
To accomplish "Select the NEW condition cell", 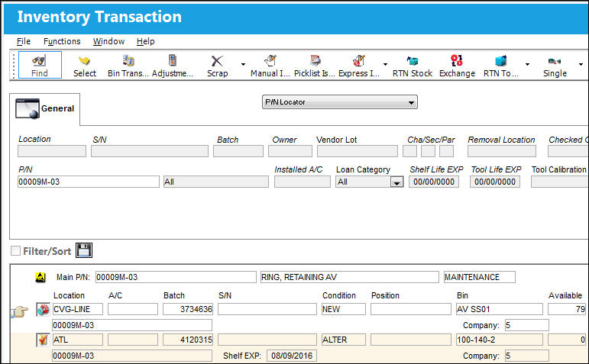I will pyautogui.click(x=343, y=309).
